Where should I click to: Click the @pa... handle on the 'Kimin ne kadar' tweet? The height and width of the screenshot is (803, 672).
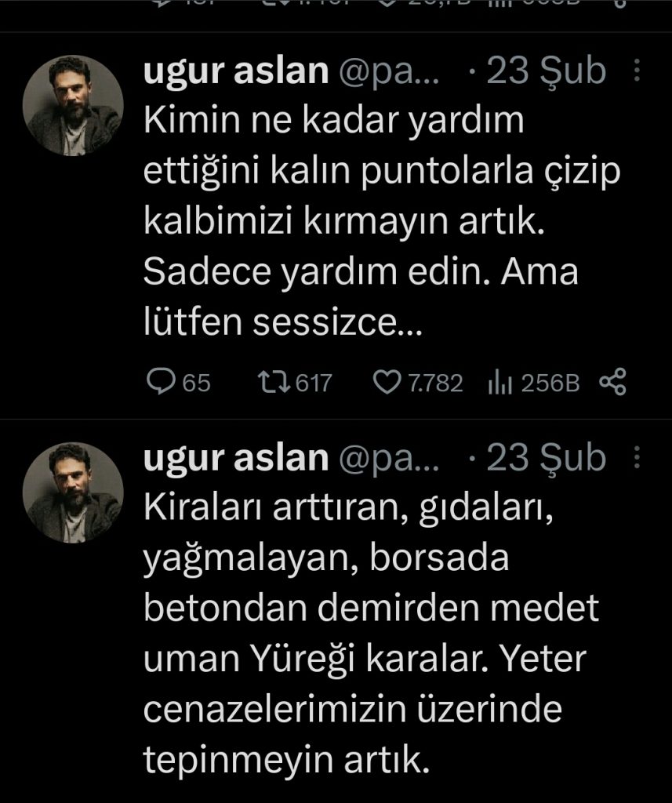[x=390, y=73]
